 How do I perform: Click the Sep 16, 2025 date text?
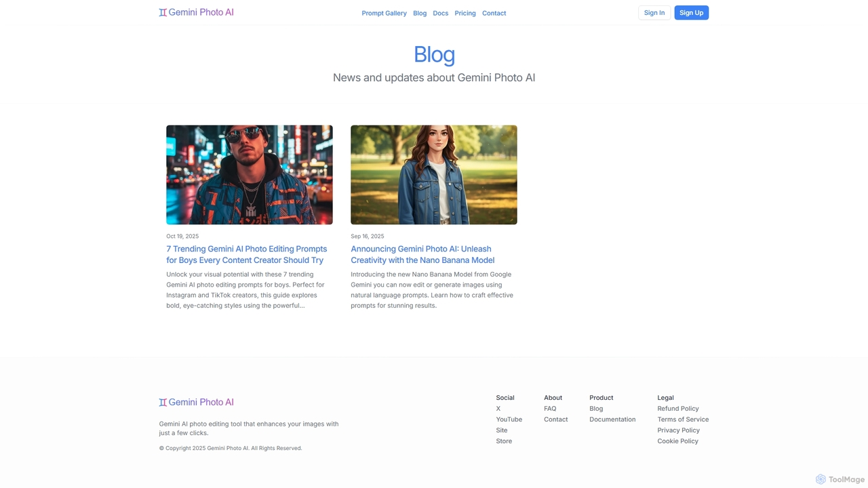coord(368,237)
